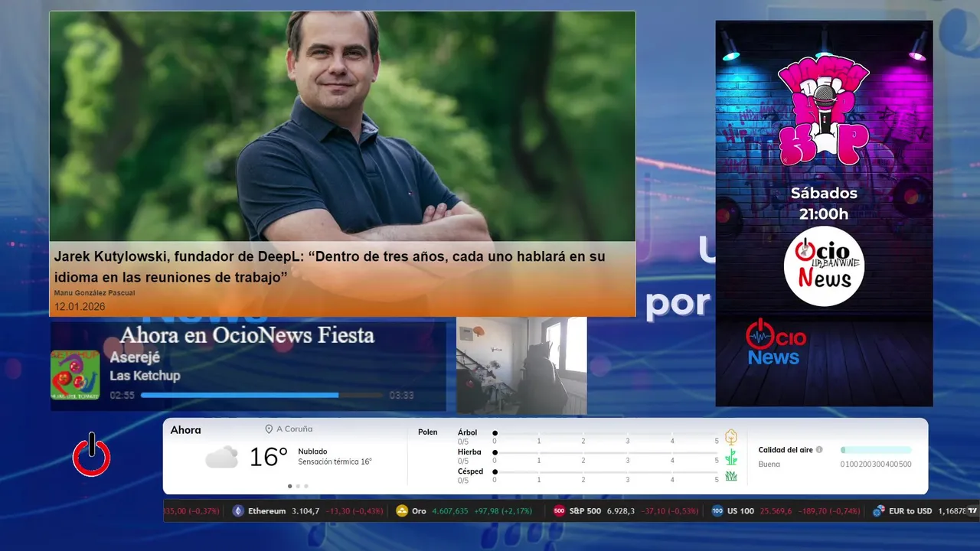Click the A Coruña location label
Viewport: 980px width, 551px height.
pyautogui.click(x=295, y=429)
